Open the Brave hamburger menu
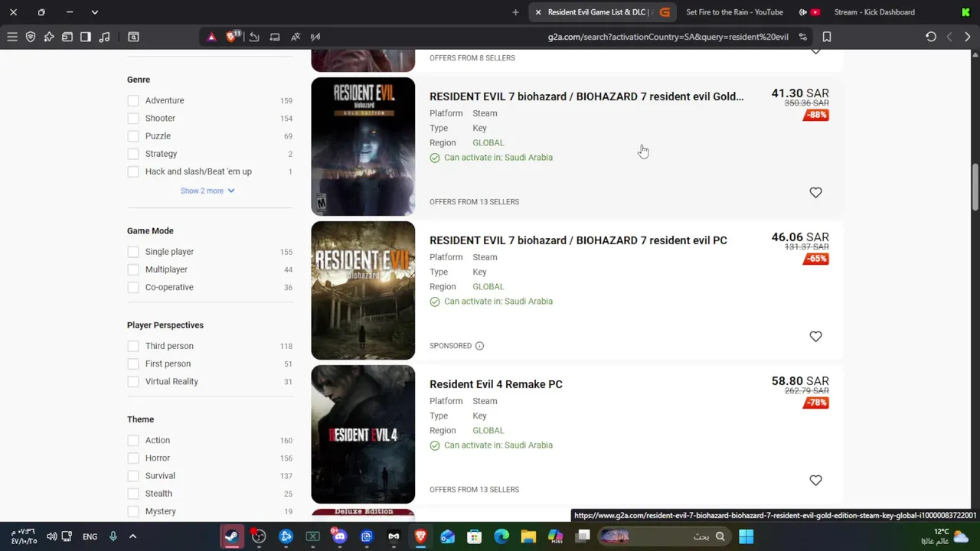This screenshot has height=551, width=980. click(x=12, y=37)
